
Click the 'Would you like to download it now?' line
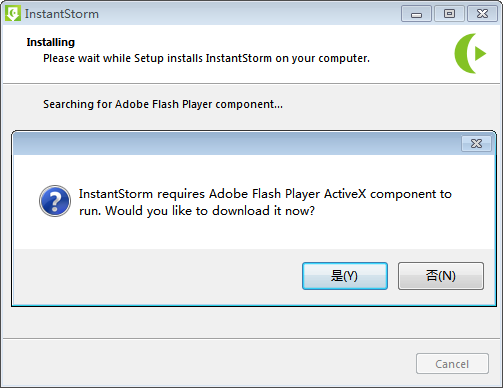(210, 211)
